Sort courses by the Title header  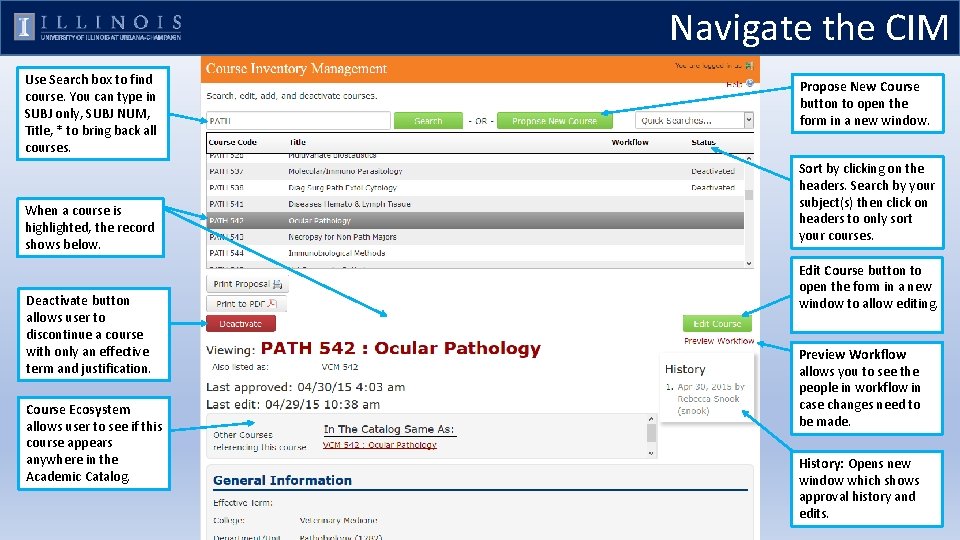[x=298, y=142]
